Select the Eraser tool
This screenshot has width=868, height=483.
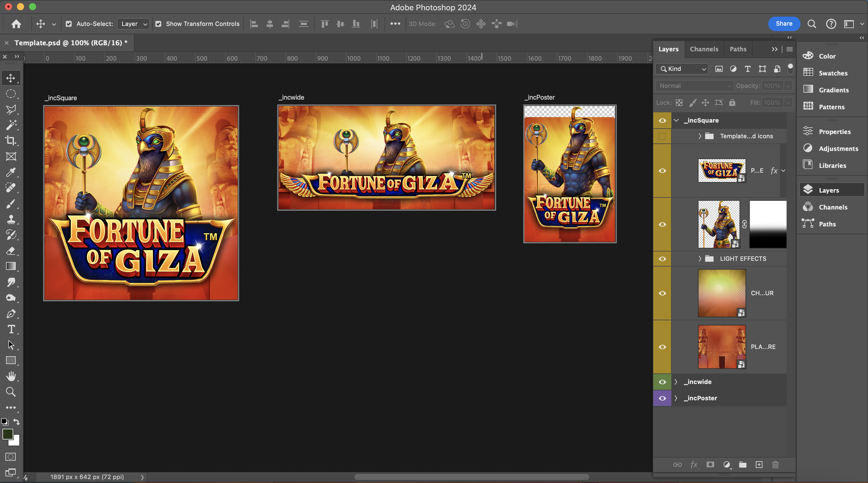tap(11, 251)
